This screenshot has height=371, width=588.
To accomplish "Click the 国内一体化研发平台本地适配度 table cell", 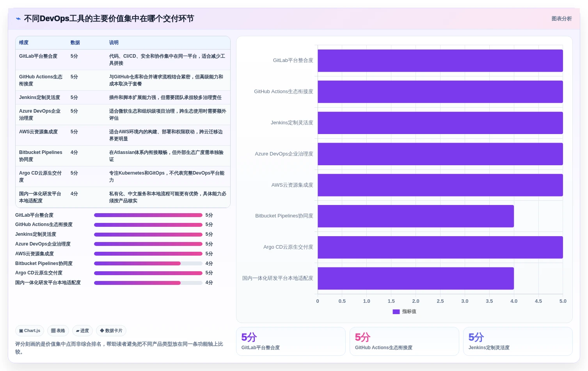I will [41, 197].
